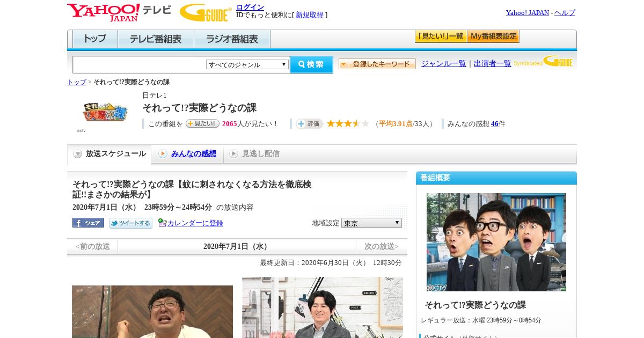Open the ログイン link

[x=250, y=7]
